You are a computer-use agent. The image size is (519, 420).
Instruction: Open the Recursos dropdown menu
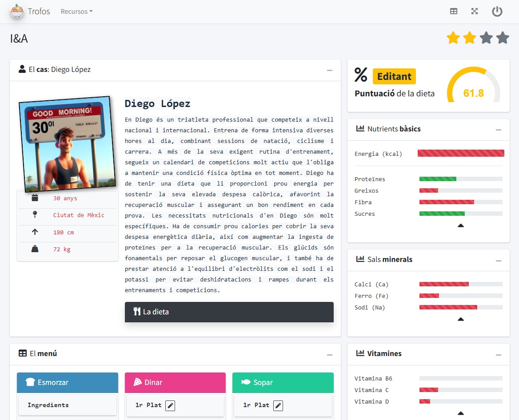[76, 11]
